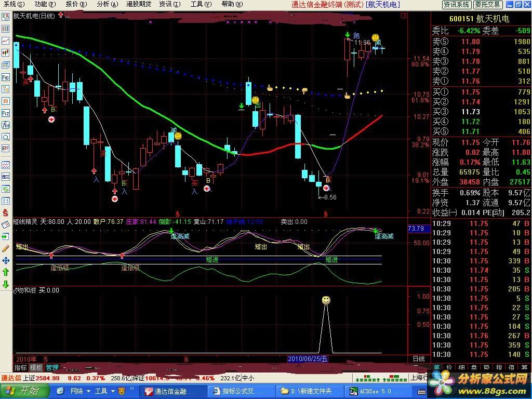The width and height of the screenshot is (532, 399).
Task: Click the green down arrow icon
Action: pyautogui.click(x=5, y=284)
